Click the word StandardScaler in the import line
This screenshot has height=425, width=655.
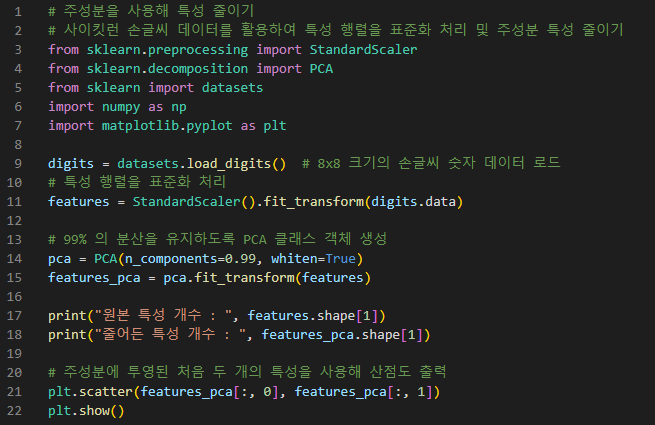coord(363,50)
